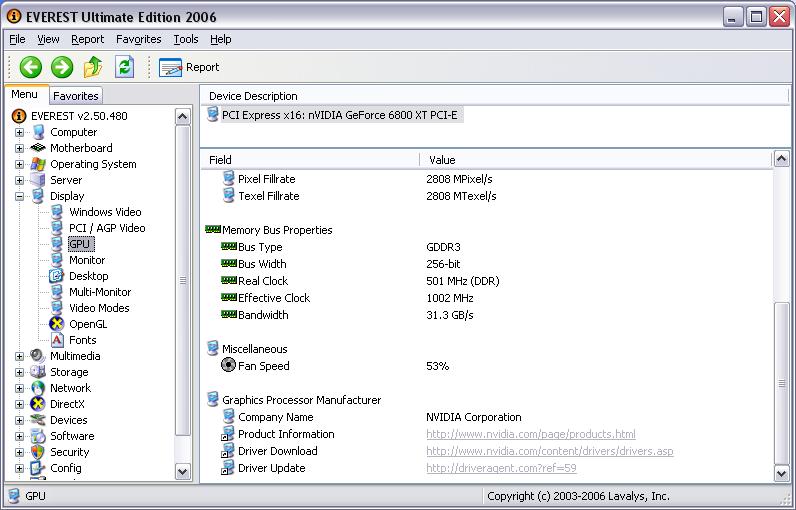Collapse the Display tree node

[19, 196]
